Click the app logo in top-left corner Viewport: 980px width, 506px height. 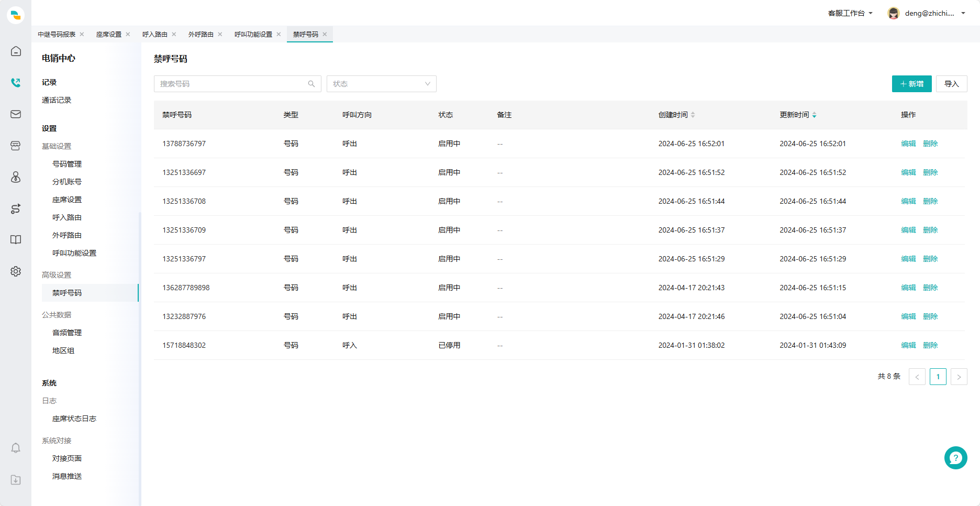pos(16,15)
